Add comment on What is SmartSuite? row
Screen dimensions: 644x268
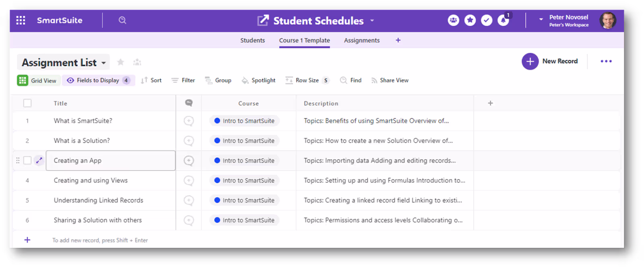click(x=189, y=121)
